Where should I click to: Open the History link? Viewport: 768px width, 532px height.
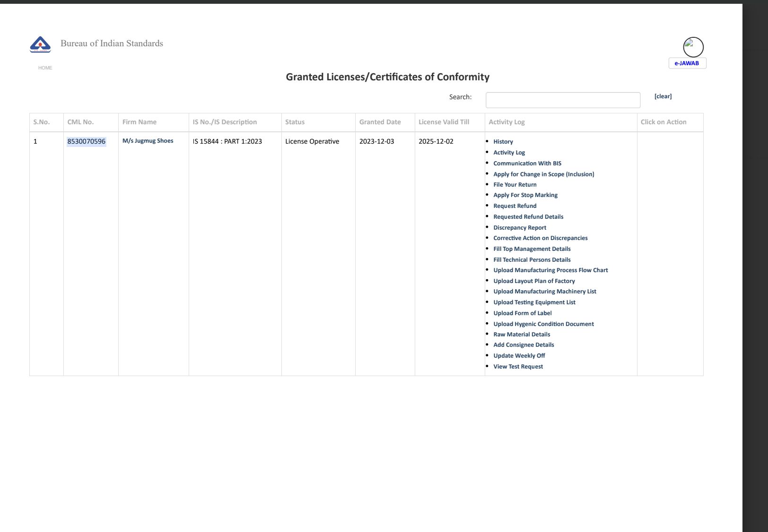(x=503, y=142)
